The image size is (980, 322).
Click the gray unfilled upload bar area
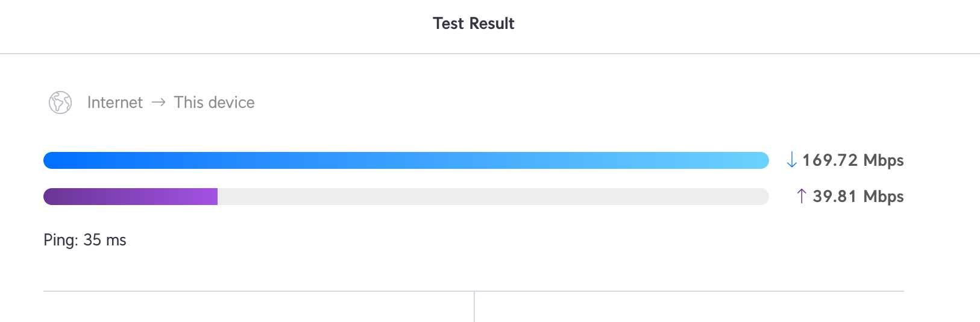pos(493,197)
